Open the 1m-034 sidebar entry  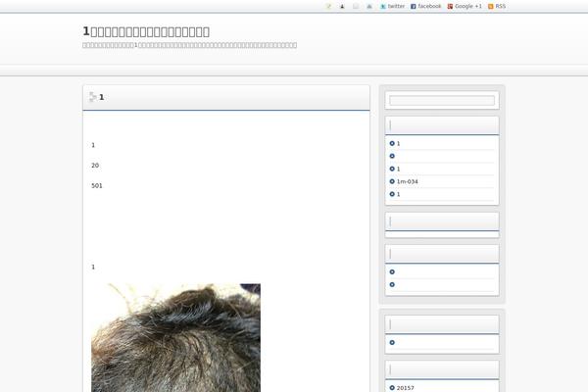click(x=408, y=181)
